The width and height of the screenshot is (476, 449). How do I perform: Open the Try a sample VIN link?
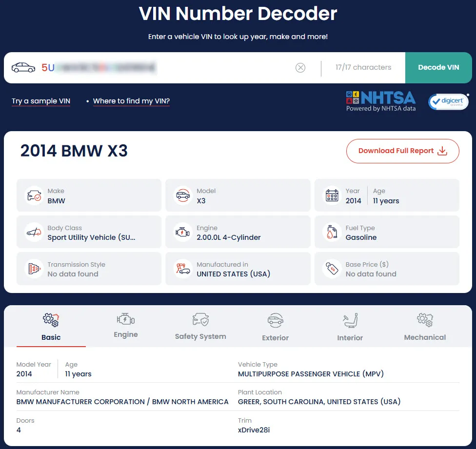point(41,101)
